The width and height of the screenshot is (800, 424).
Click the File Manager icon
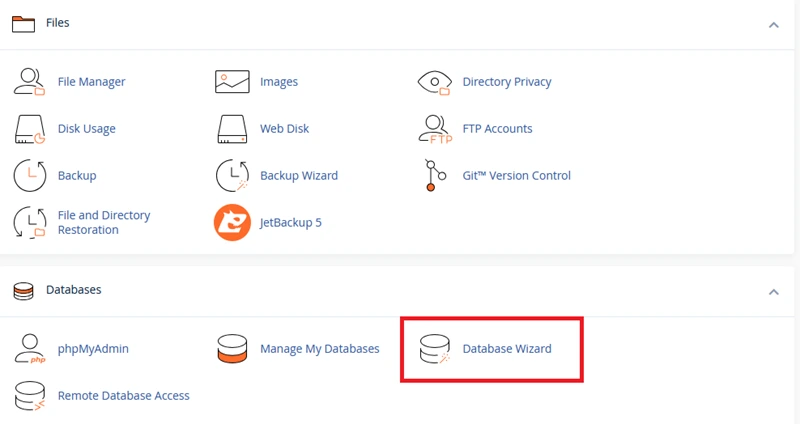click(30, 82)
